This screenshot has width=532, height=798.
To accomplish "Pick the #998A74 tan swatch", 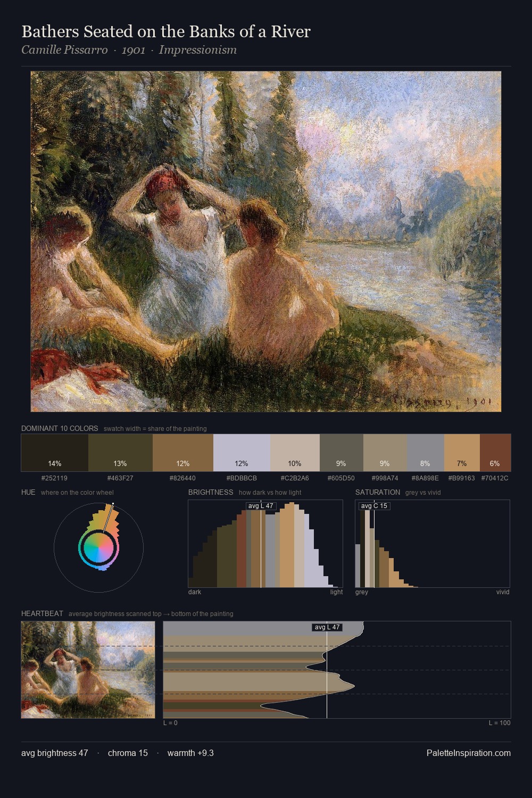I will (x=385, y=453).
